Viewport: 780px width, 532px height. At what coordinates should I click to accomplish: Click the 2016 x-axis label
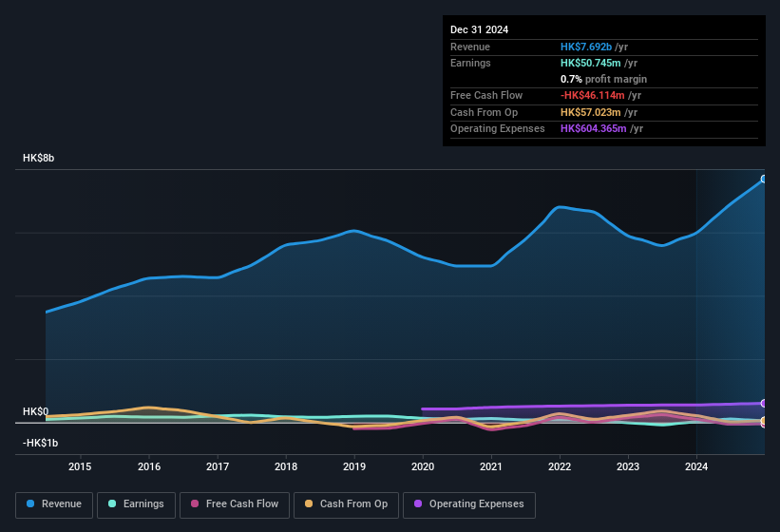(149, 466)
